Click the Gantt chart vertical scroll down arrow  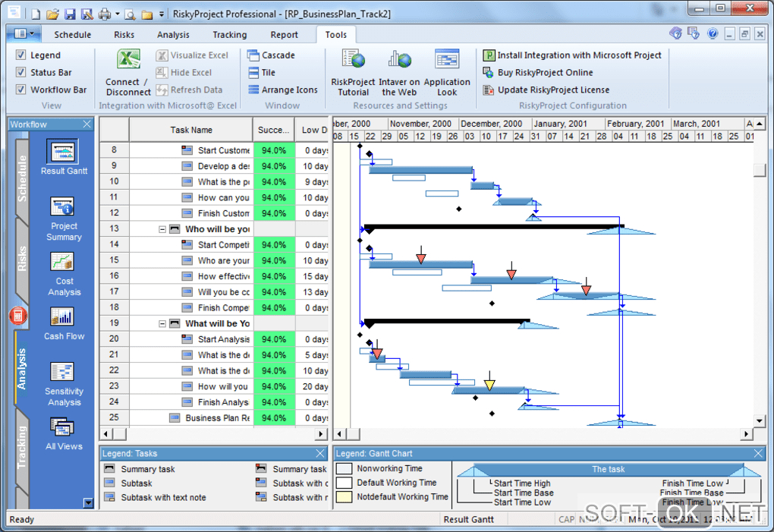pos(760,421)
